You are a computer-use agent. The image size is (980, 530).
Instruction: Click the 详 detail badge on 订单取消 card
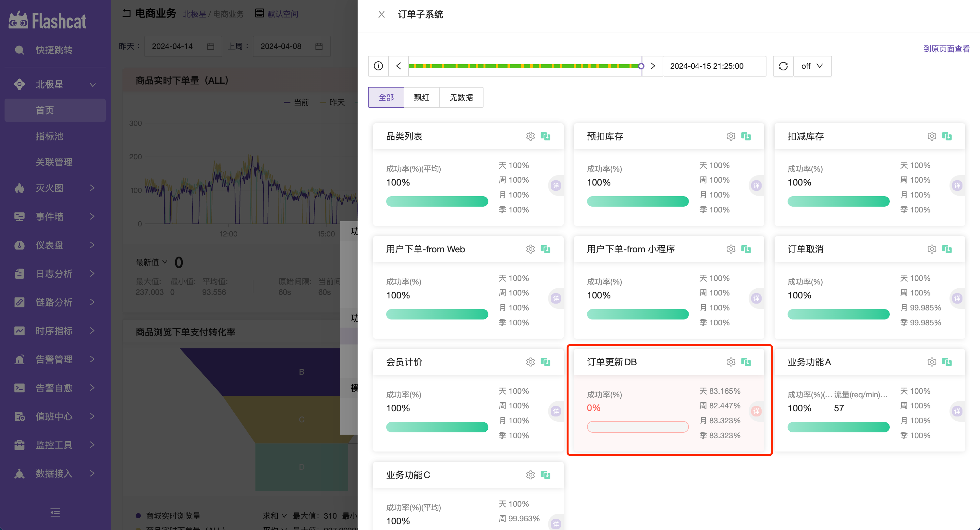coord(957,298)
